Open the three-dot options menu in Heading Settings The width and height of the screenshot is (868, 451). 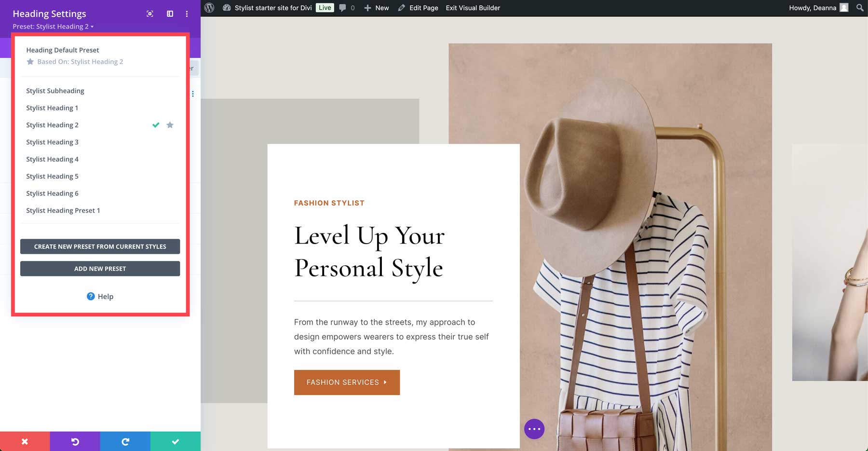(x=187, y=14)
